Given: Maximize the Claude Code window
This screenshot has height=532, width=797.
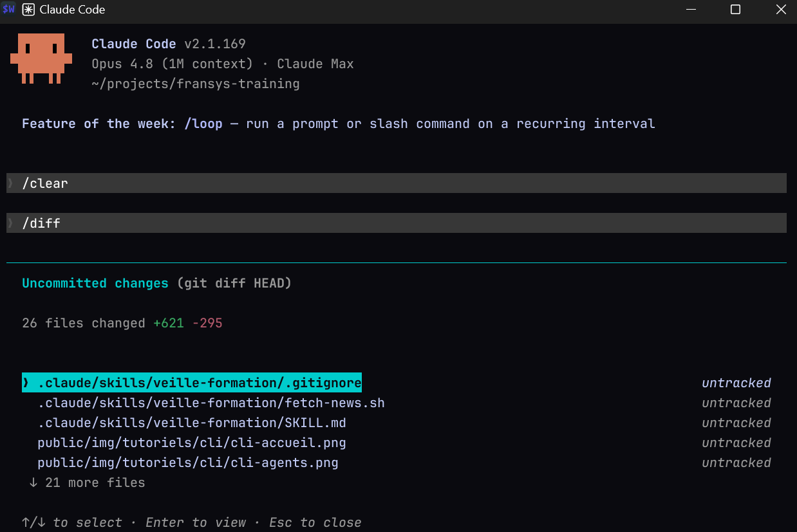Looking at the screenshot, I should point(735,10).
